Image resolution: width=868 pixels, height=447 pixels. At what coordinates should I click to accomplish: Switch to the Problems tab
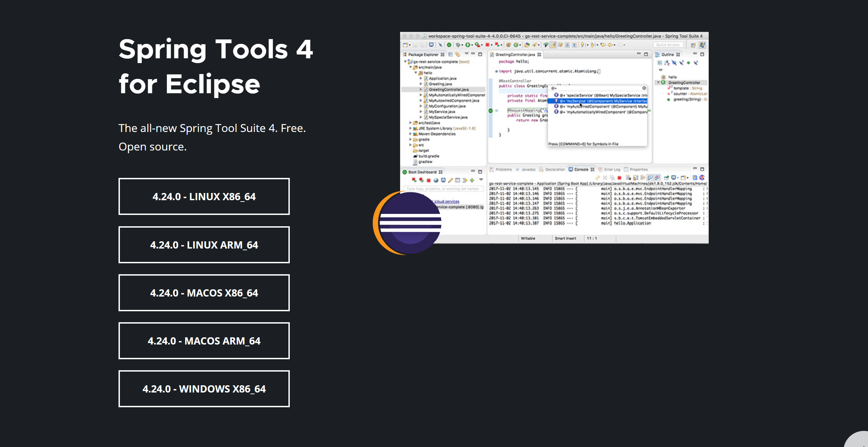point(503,169)
